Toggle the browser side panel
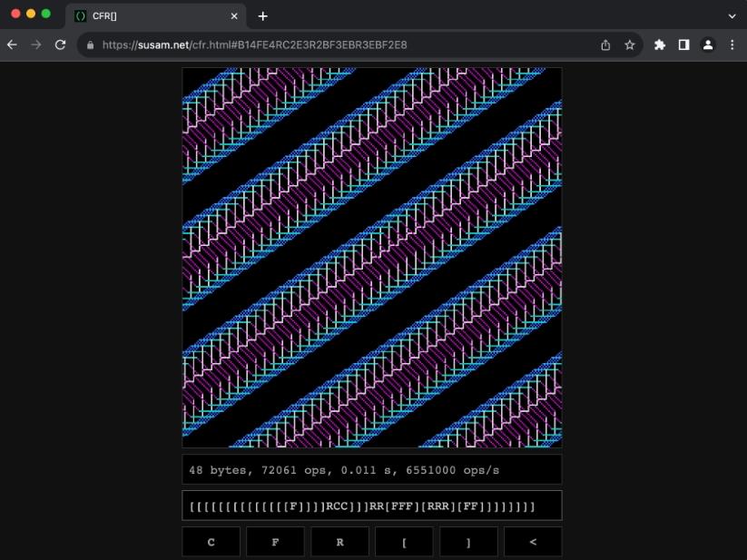 click(x=683, y=44)
